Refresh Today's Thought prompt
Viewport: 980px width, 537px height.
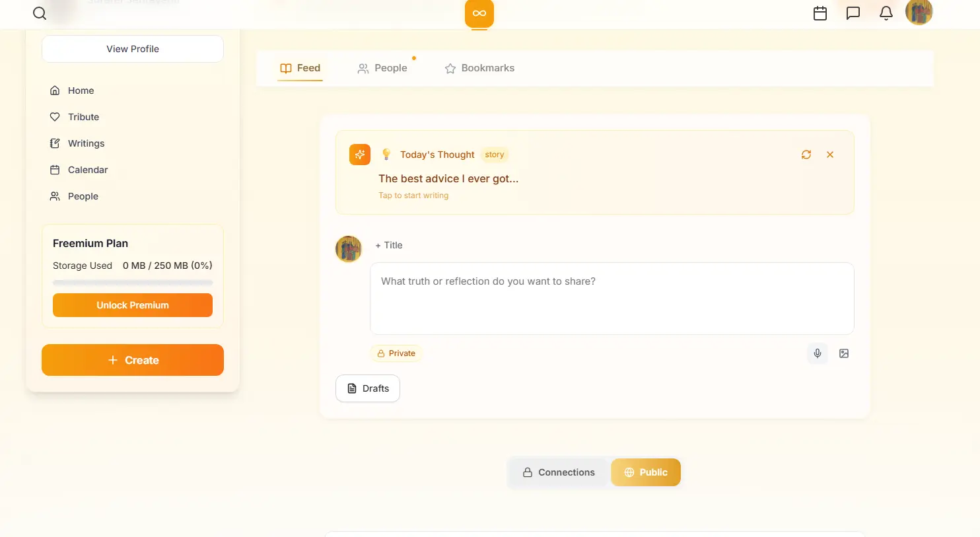point(806,155)
